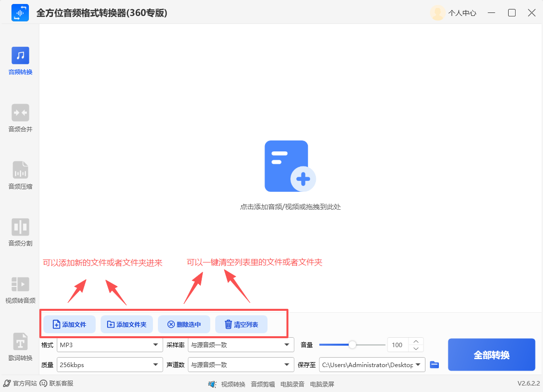Click the 添加文件 add file button
Screen dimensions: 543x392
pos(69,324)
